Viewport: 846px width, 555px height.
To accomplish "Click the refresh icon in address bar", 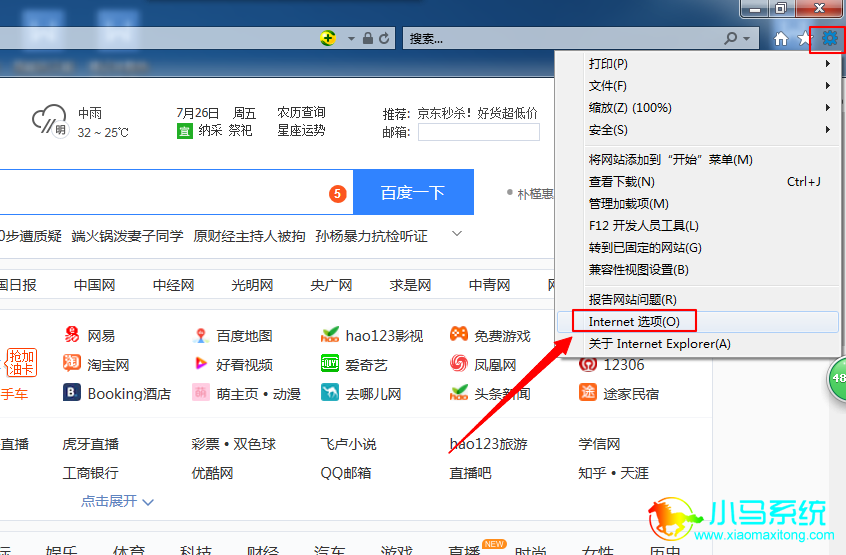I will click(x=384, y=38).
